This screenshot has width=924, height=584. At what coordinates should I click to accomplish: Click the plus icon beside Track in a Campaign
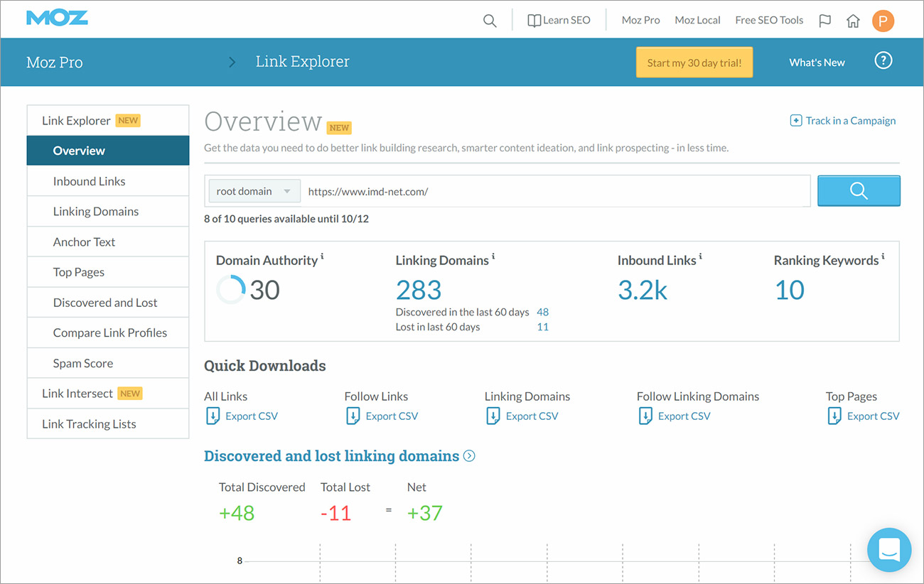point(796,121)
